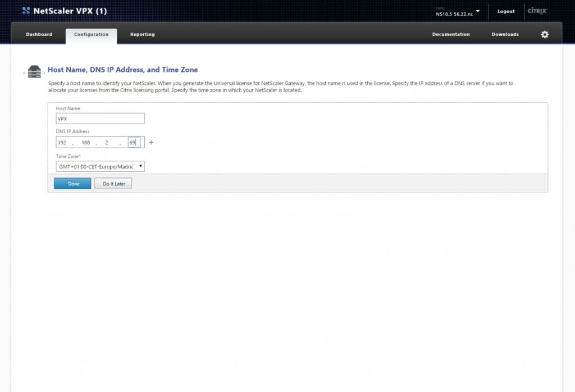Viewport: 575px width, 392px height.
Task: Open the Downloads menu item
Action: tap(504, 34)
